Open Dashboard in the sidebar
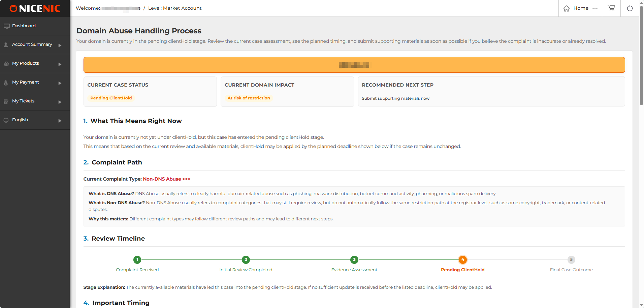Screen dimensions: 644x308 point(24,26)
